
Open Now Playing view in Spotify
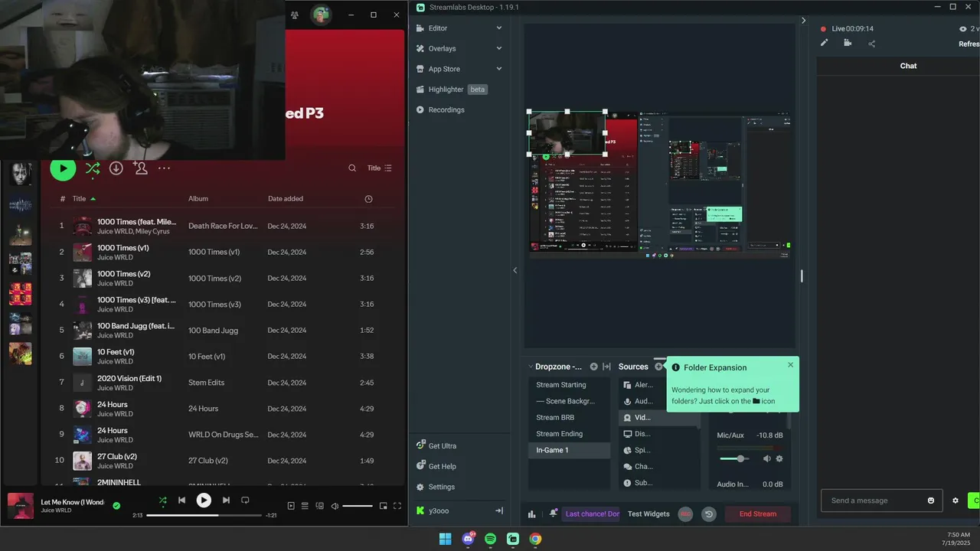click(291, 506)
